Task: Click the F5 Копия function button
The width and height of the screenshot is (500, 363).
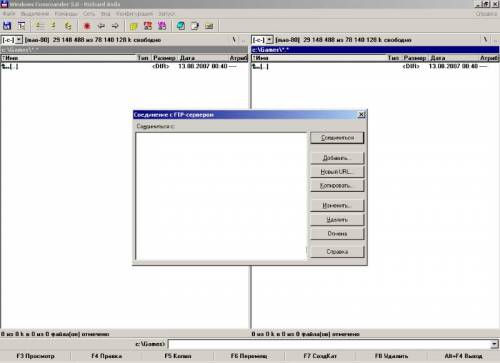Action: coord(178,356)
